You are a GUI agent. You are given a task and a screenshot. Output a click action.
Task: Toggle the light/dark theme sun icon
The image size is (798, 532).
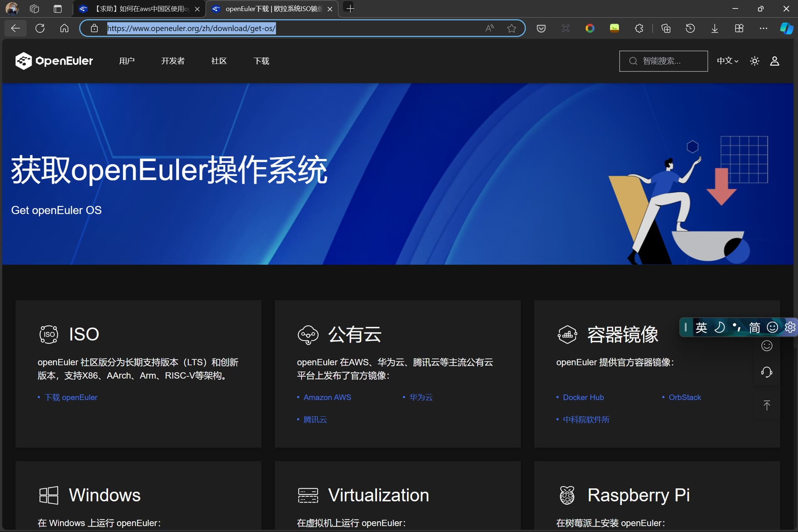point(754,61)
